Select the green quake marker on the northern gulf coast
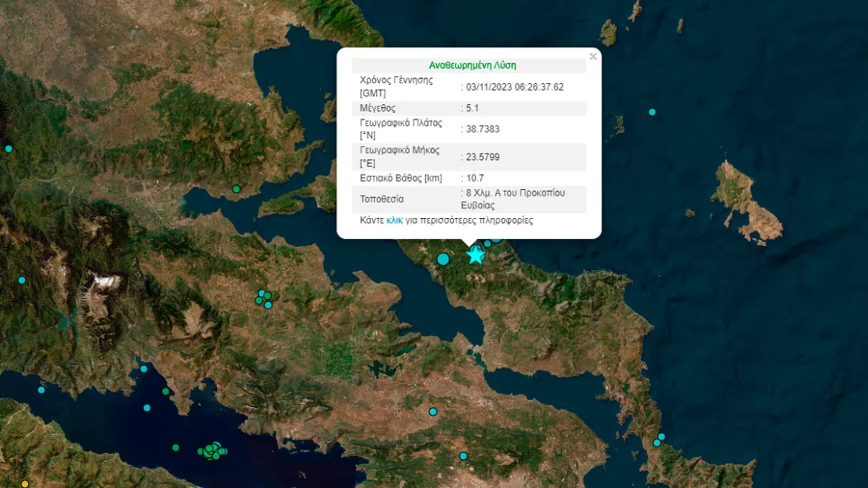868x488 pixels. point(236,189)
